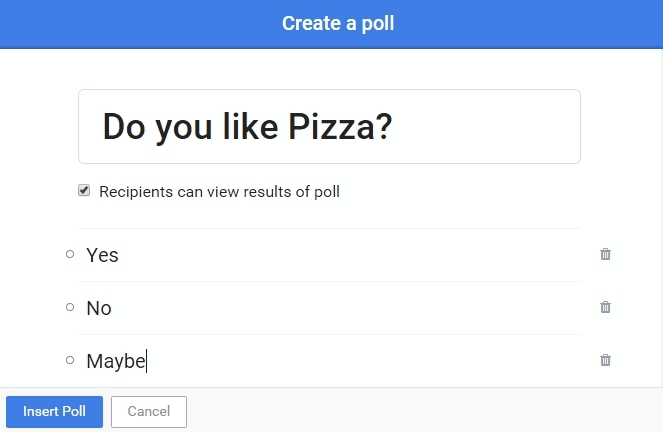Focus the poll question input box
Screen dimensions: 663x432
(329, 127)
